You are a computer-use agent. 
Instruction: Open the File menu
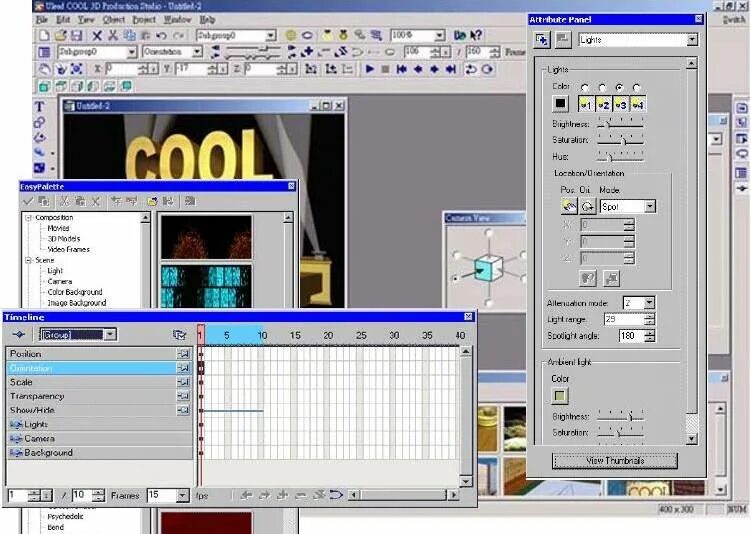click(x=42, y=20)
